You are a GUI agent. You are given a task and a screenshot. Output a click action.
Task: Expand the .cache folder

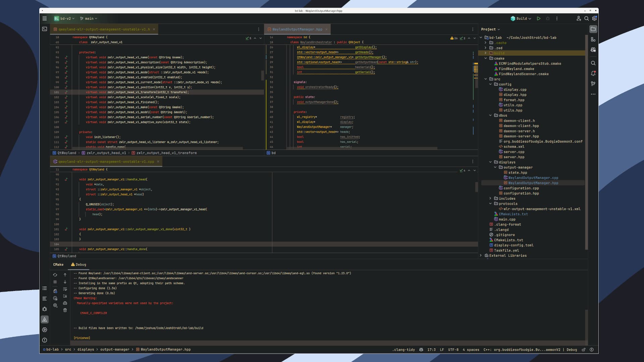(485, 43)
